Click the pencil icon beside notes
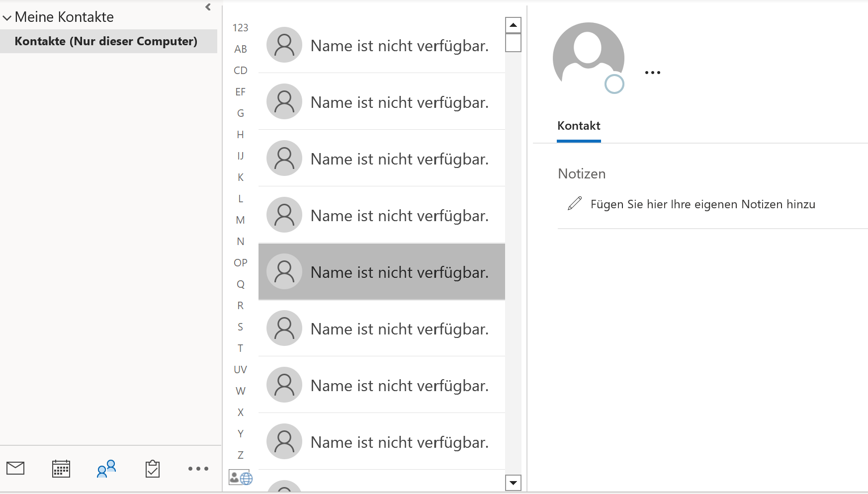Viewport: 868px width, 494px height. pyautogui.click(x=575, y=204)
